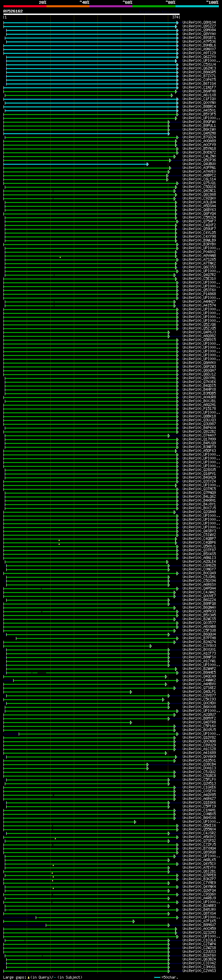The height and width of the screenshot is (980, 222).
Task: Select the UniRef100_B6AFH8 label
Action: tap(199, 91)
